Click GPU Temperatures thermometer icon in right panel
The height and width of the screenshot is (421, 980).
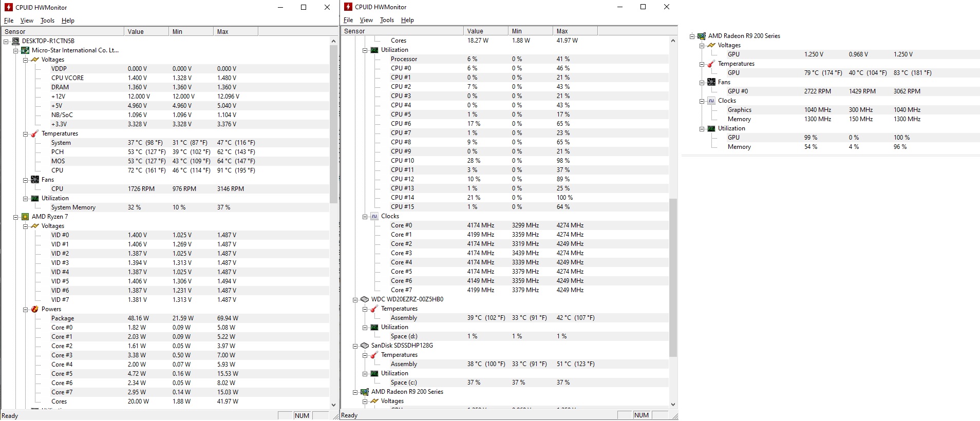click(711, 64)
